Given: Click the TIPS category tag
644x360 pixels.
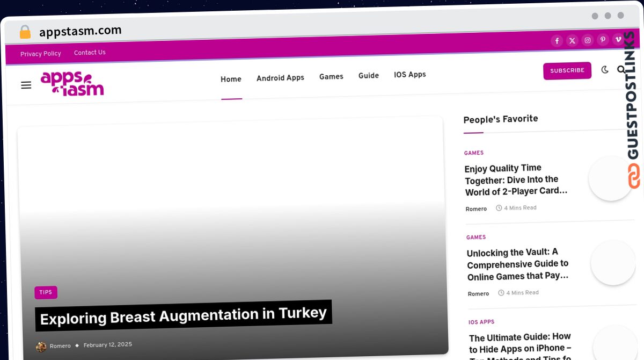Looking at the screenshot, I should (x=46, y=293).
